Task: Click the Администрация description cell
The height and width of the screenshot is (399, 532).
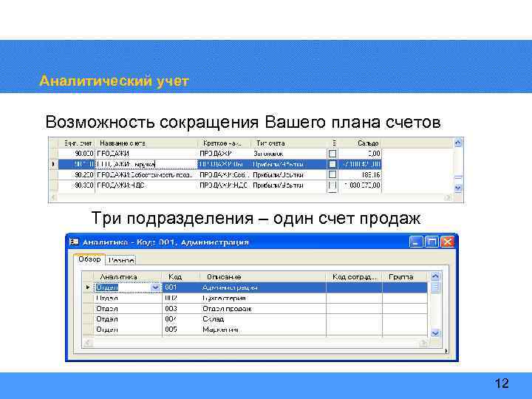Action: click(x=262, y=287)
